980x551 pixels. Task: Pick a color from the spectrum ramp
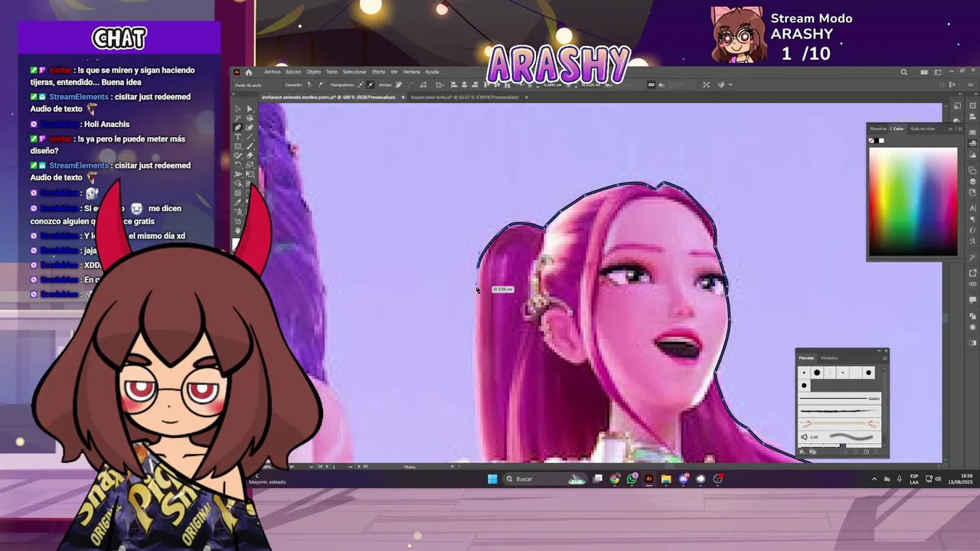point(913,201)
